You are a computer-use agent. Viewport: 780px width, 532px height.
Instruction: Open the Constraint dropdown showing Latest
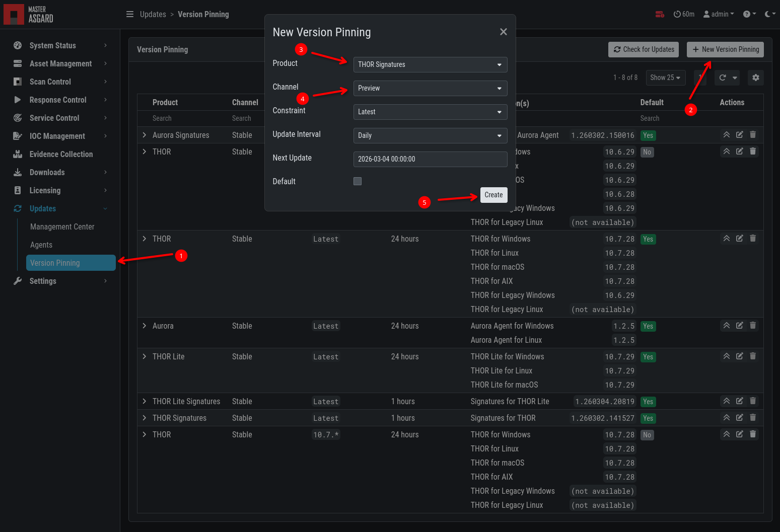tap(430, 112)
